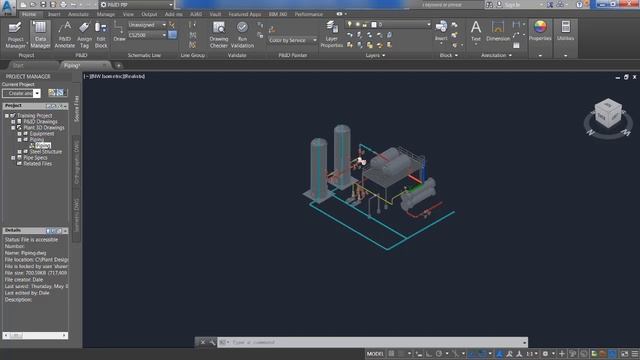640x360 pixels.
Task: Select the P&ID Annotate tool
Action: tap(64, 35)
